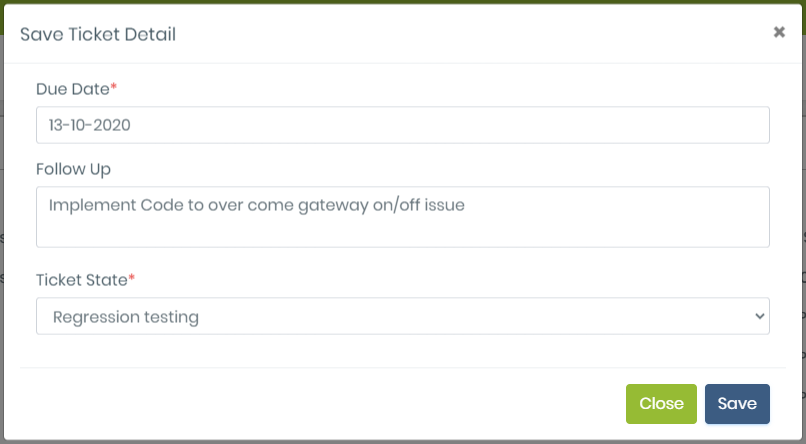Select the Regression testing option text
The height and width of the screenshot is (444, 806).
(x=126, y=317)
